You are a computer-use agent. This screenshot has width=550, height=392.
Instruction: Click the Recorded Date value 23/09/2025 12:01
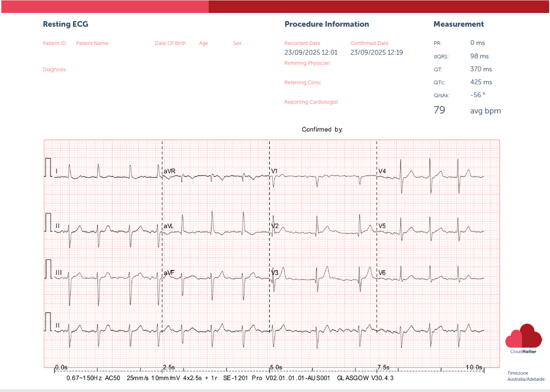311,53
